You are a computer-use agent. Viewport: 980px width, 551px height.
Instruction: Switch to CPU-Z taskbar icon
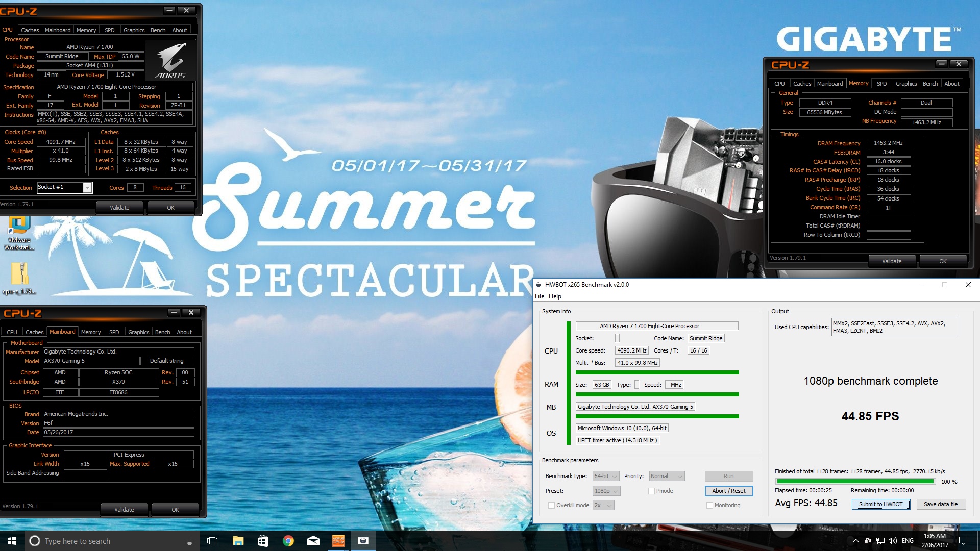(338, 541)
